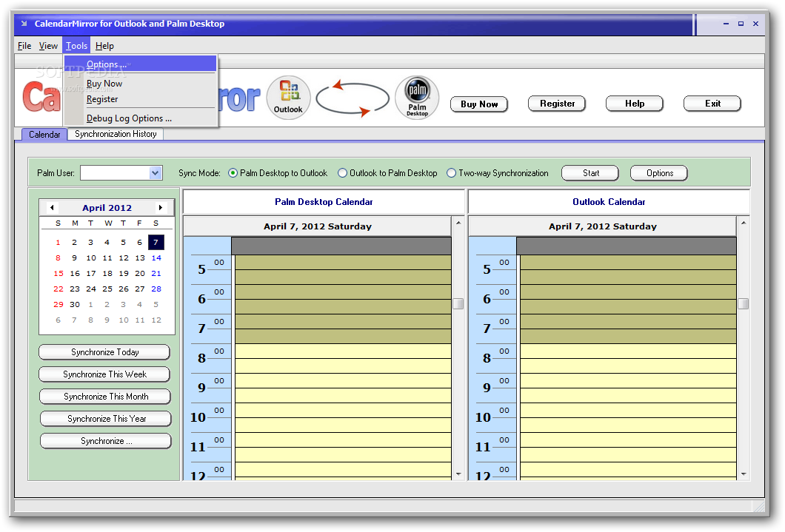Go to next month arrow in calendar
The image size is (785, 532).
(160, 207)
